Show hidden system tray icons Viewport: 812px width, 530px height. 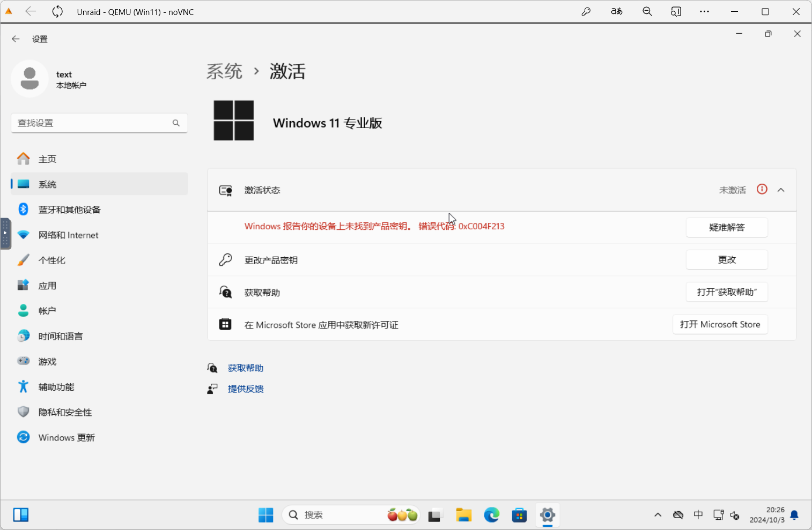(x=658, y=515)
